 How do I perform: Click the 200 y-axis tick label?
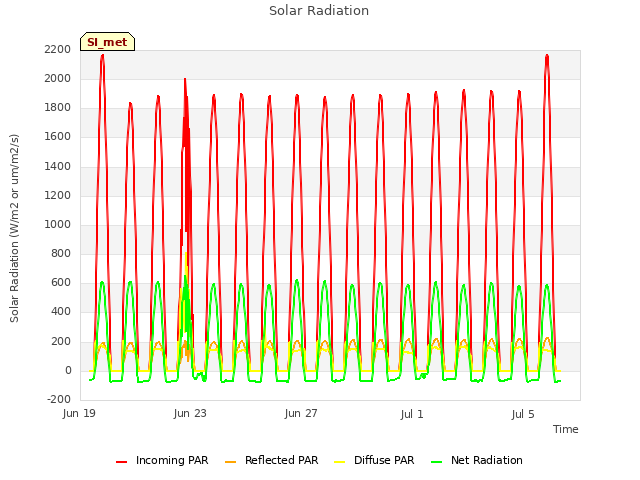click(61, 342)
